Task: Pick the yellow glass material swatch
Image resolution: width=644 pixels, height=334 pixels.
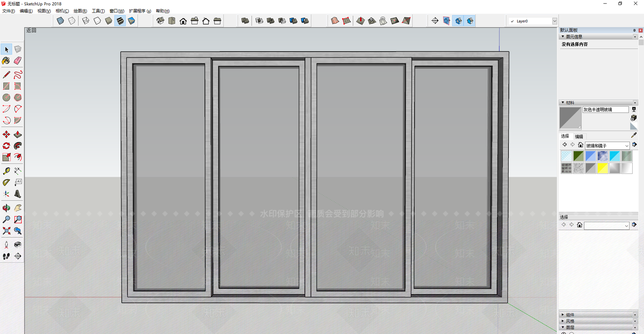Action: (603, 168)
